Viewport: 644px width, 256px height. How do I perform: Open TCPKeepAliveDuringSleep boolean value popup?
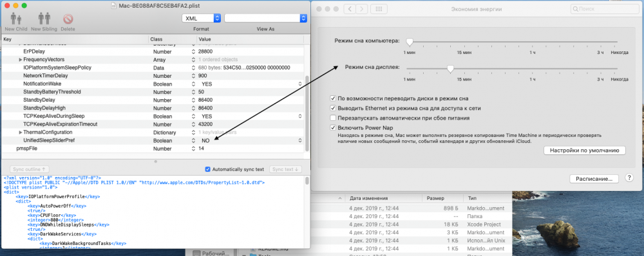pos(301,116)
